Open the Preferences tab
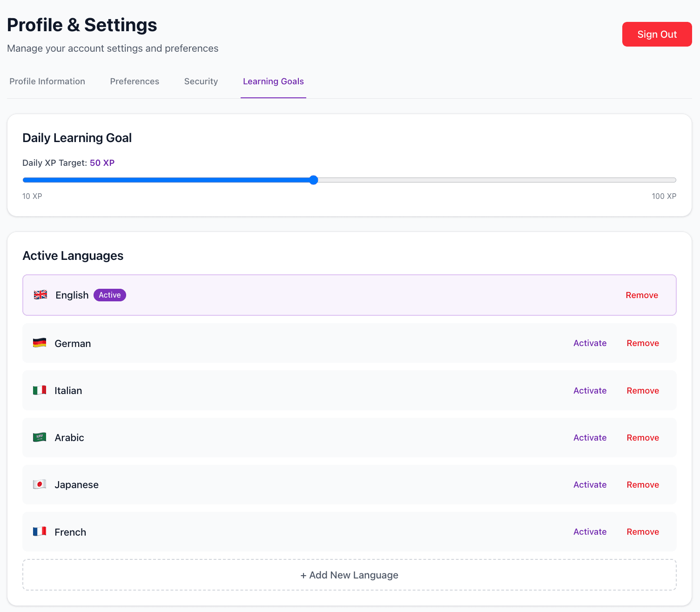Image resolution: width=700 pixels, height=612 pixels. click(x=134, y=81)
